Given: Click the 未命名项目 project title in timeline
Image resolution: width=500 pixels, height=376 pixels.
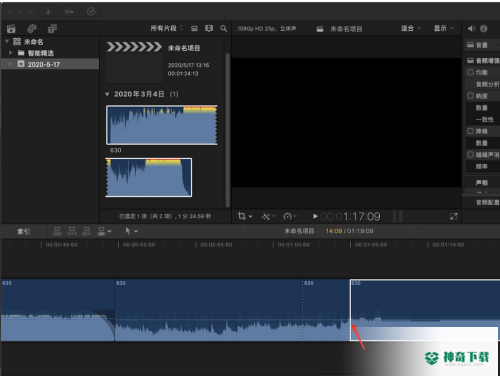Looking at the screenshot, I should click(299, 231).
